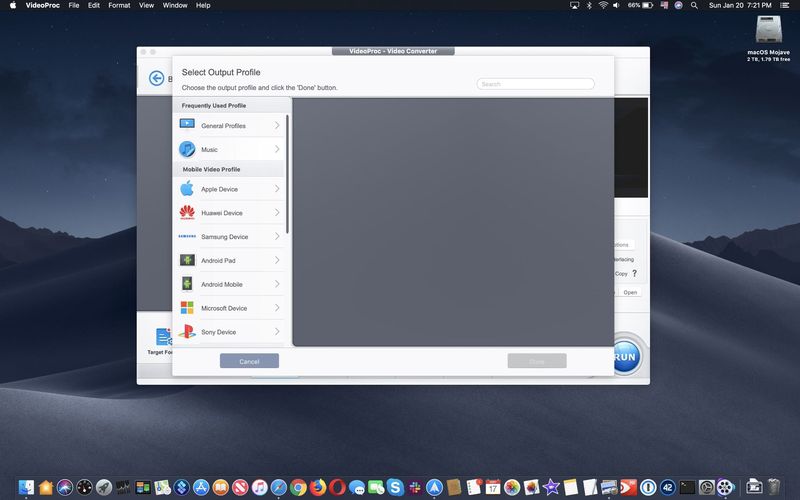Open Notification Center icon
Viewport: 800px width, 500px height.
coord(784,5)
